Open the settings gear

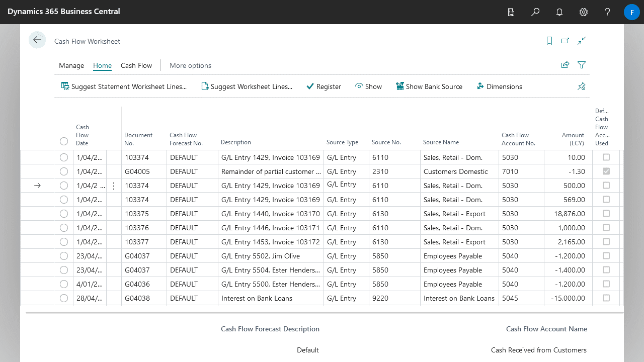click(584, 12)
